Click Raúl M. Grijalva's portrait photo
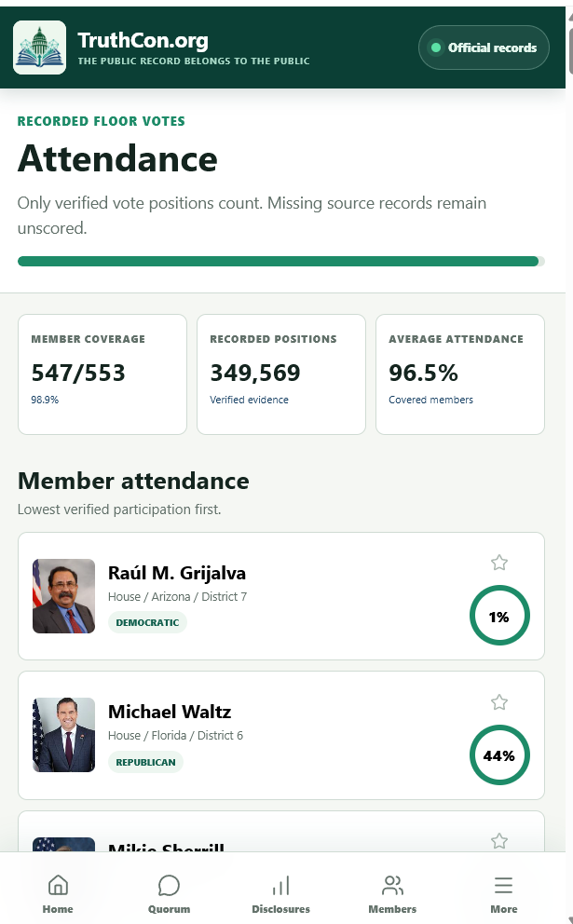Viewport: 573px width, 924px height. coord(63,596)
